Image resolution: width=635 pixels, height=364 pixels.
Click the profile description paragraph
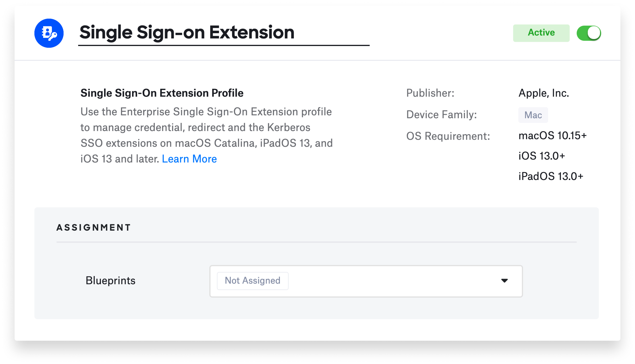point(206,135)
